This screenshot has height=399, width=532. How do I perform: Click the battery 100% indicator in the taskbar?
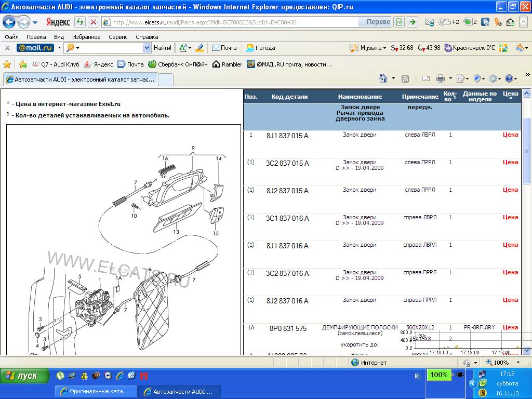[438, 375]
